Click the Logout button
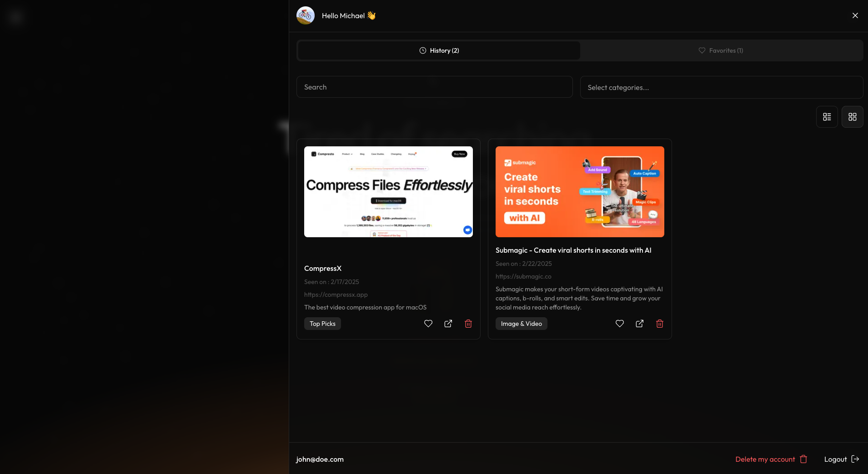 point(842,459)
